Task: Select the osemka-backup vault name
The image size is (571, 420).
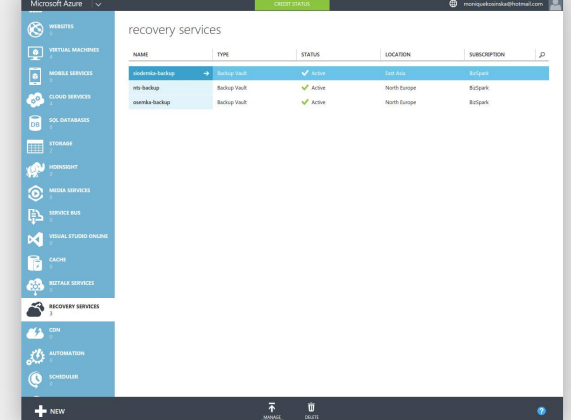Action: [x=151, y=102]
